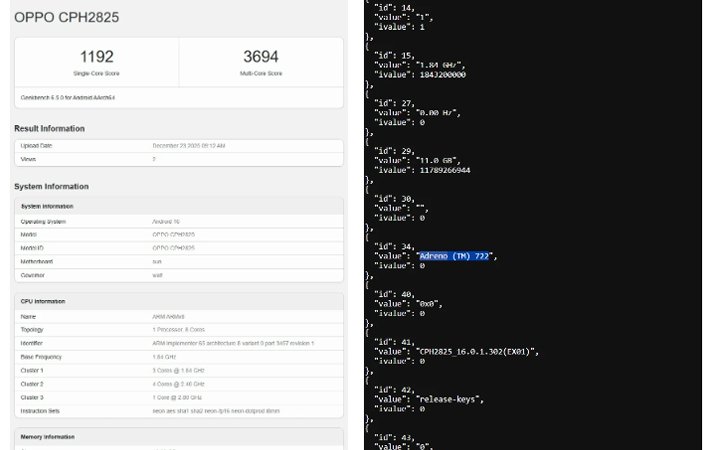The height and width of the screenshot is (450, 710).
Task: Click highlighted Adreno (TM) 722 text
Action: (x=456, y=256)
